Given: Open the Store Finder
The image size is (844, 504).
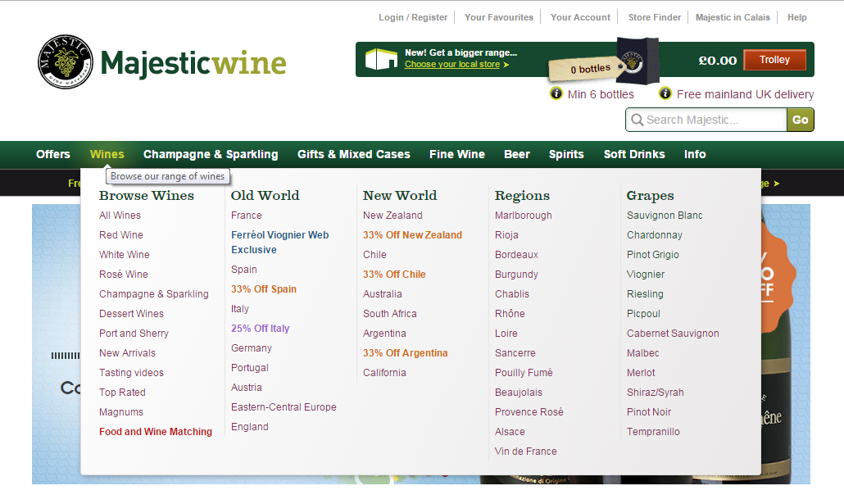Looking at the screenshot, I should pos(655,17).
